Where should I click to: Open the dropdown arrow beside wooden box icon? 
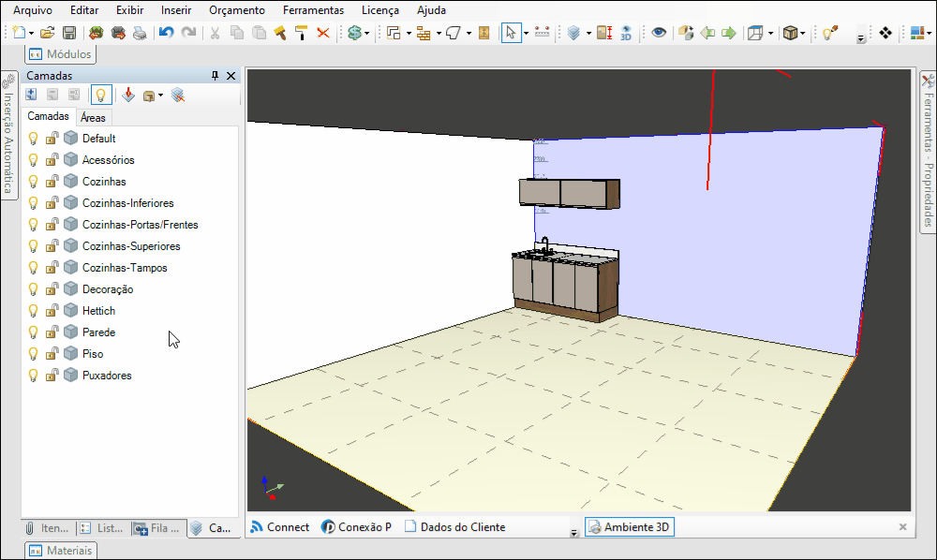pos(803,34)
